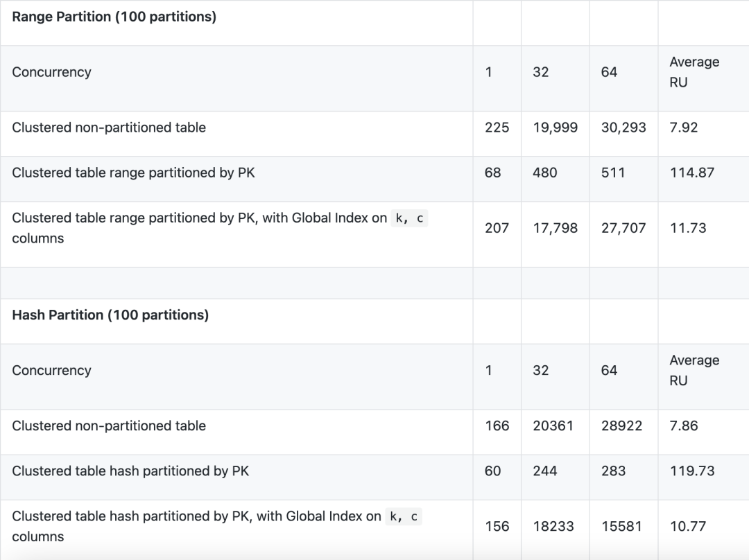
Task: Select the 15581 table cell
Action: (x=621, y=527)
